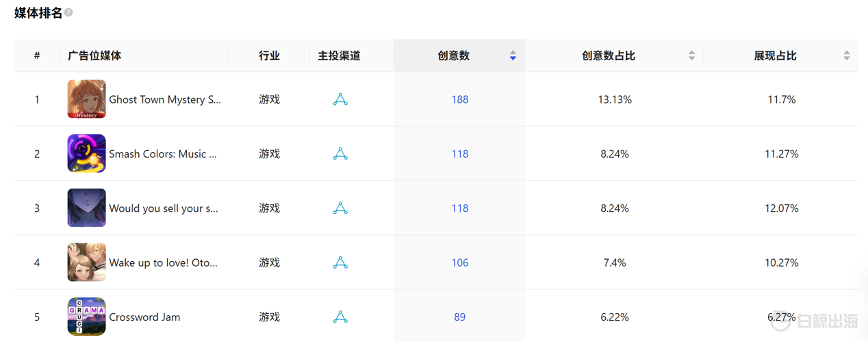Click App Store channel icon for Smash Colors
Screen dimensions: 868x342
[340, 154]
